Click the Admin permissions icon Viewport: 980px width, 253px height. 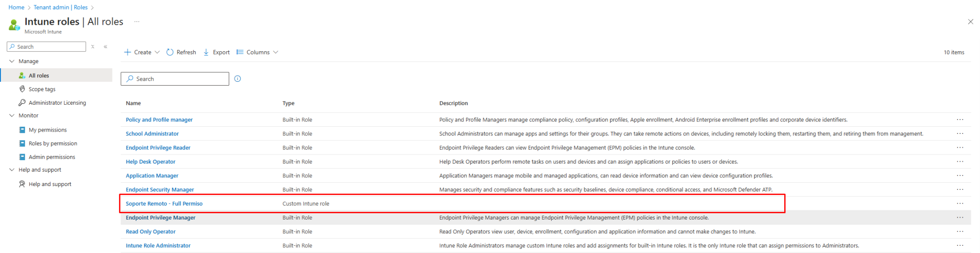[x=22, y=157]
